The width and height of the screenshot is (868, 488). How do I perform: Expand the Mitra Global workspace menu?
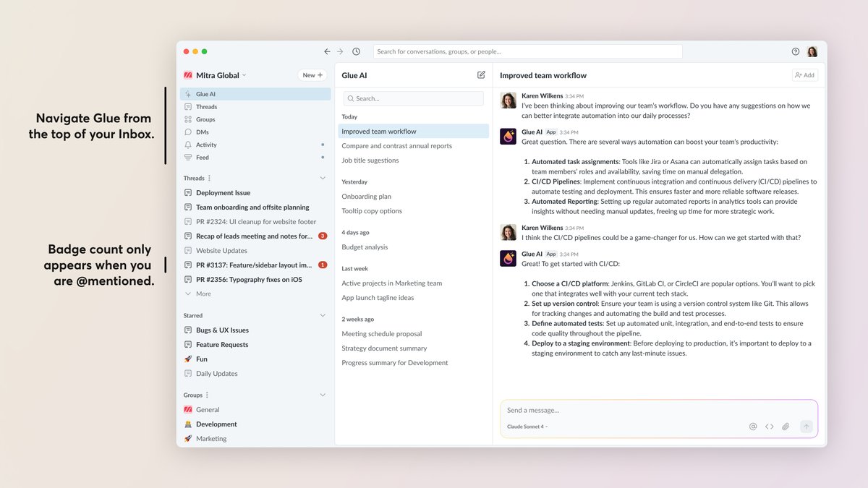click(x=215, y=75)
